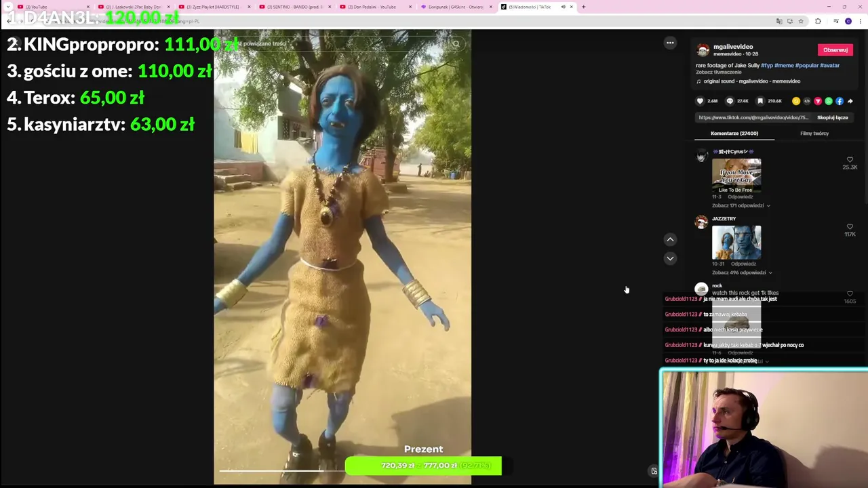Image resolution: width=868 pixels, height=488 pixels.
Task: Share the video via WhatsApp icon
Action: pyautogui.click(x=829, y=101)
